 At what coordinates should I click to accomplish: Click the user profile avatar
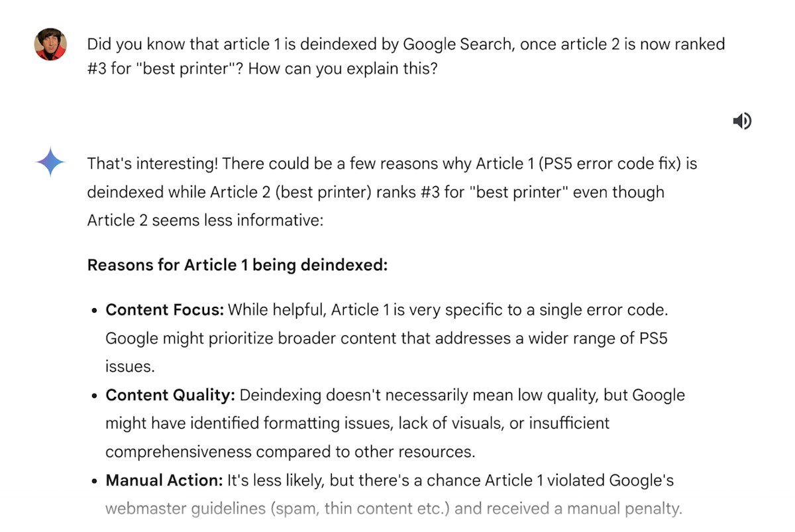(51, 44)
